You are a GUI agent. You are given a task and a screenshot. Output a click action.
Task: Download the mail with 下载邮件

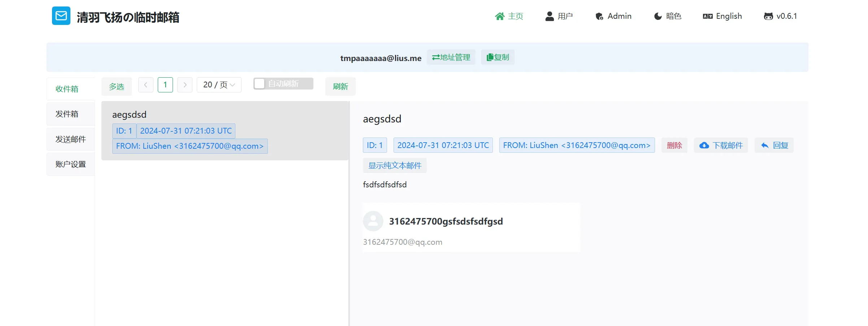(721, 145)
